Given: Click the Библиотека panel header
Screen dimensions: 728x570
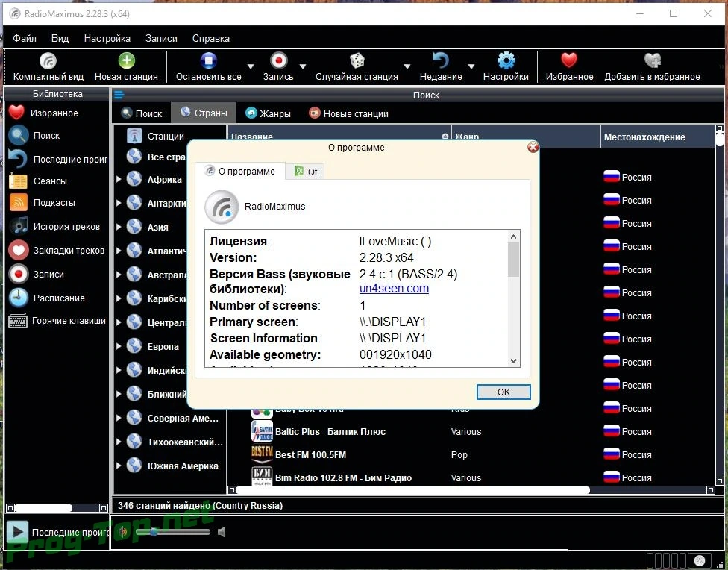Looking at the screenshot, I should 57,93.
